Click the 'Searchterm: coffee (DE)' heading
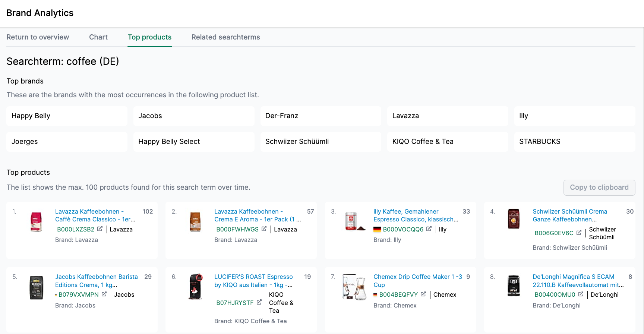This screenshot has height=334, width=644. pos(63,61)
